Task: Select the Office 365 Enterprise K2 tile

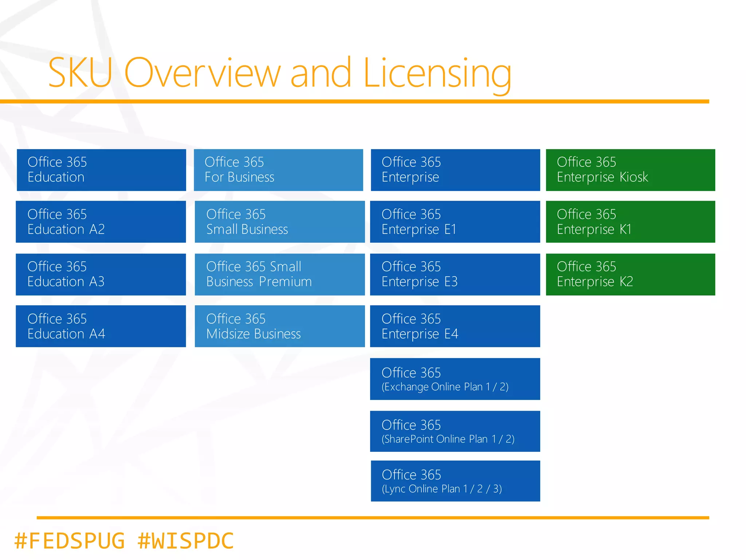Action: click(x=631, y=274)
